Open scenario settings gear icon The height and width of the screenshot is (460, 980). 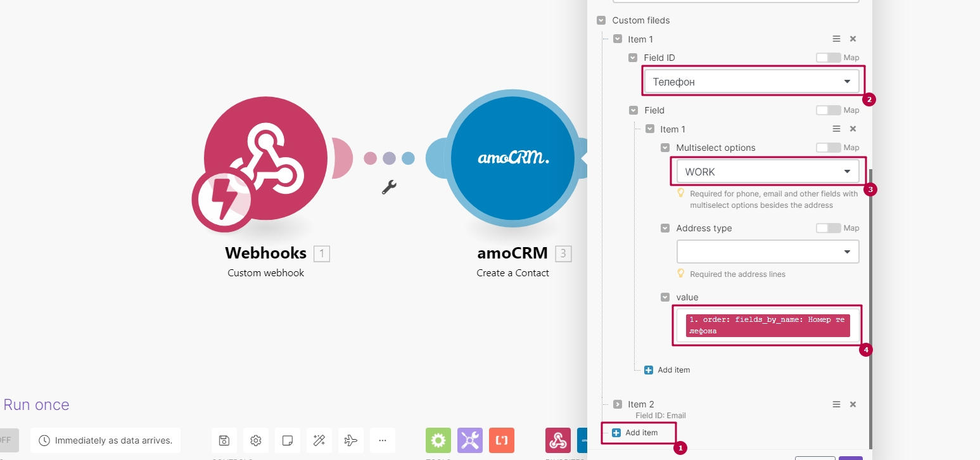[x=256, y=440]
